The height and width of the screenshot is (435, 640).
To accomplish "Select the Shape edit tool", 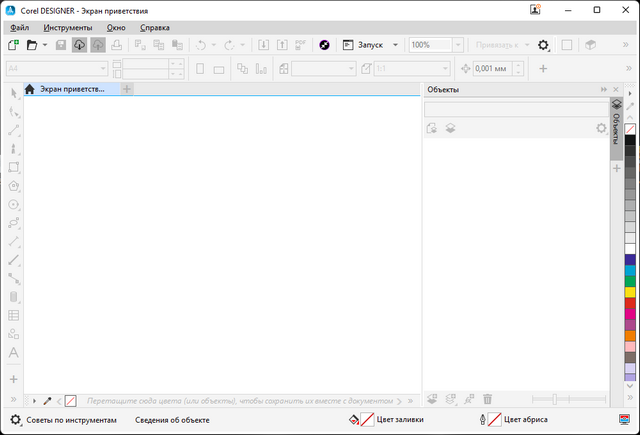I will (x=14, y=111).
